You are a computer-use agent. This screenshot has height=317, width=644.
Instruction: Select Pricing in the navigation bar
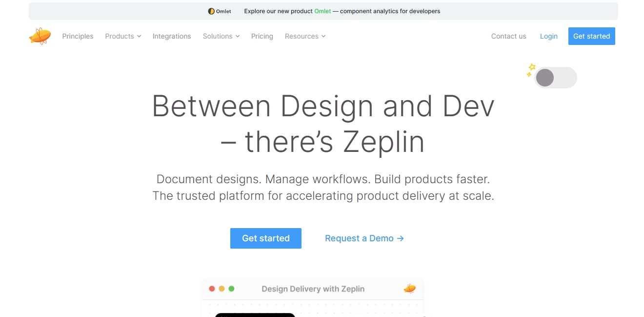point(262,36)
